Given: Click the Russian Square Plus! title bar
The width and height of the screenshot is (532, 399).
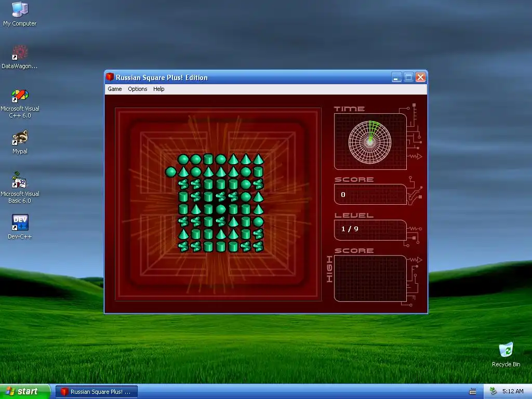Looking at the screenshot, I should click(x=265, y=77).
